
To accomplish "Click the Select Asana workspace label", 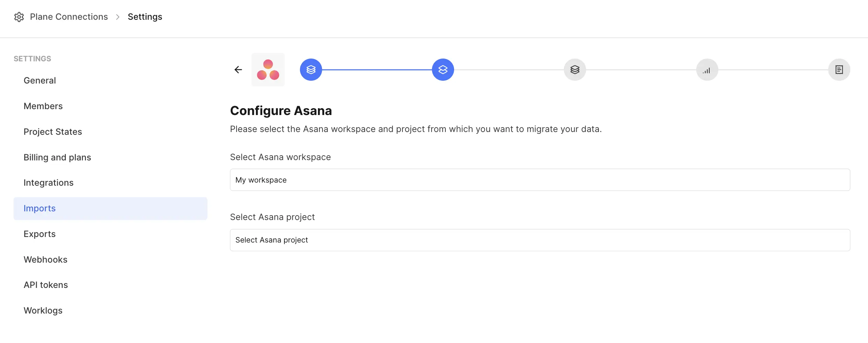I will pos(280,157).
